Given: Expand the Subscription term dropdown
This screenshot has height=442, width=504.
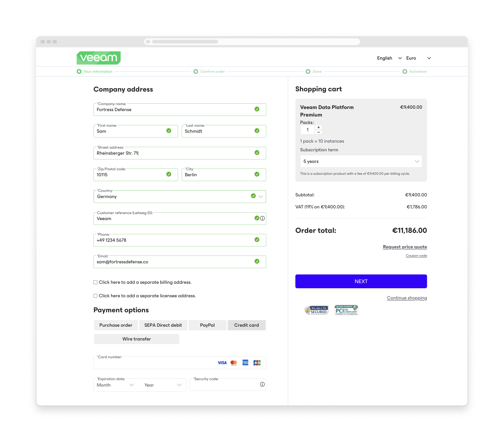Looking at the screenshot, I should tap(361, 161).
